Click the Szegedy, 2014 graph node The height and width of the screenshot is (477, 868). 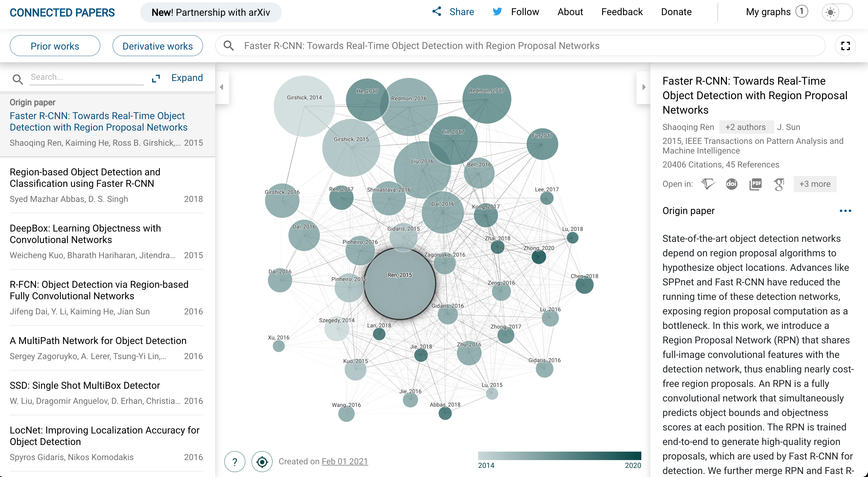337,329
